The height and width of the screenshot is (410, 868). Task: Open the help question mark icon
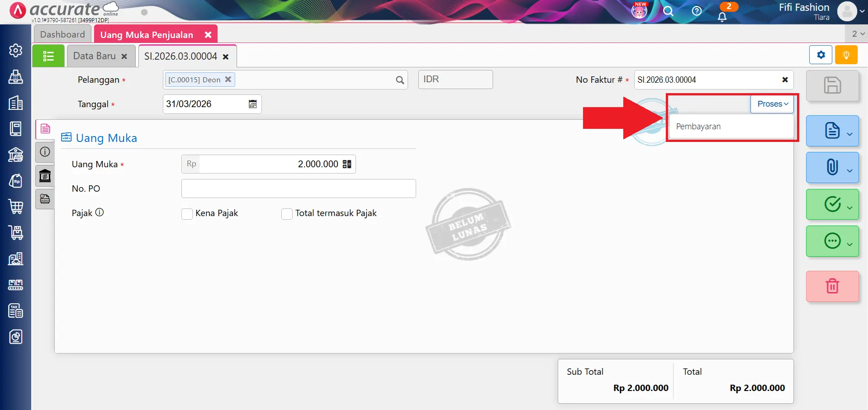click(697, 11)
